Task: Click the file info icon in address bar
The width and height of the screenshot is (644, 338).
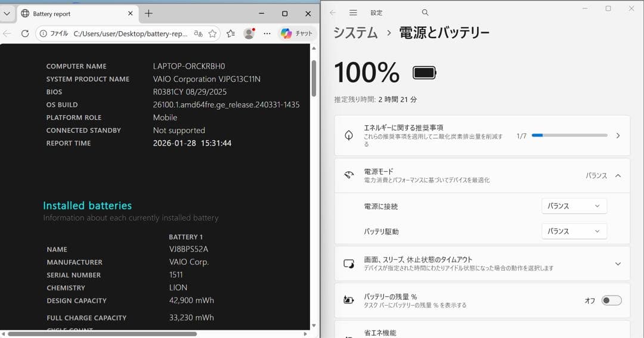Action: coord(43,33)
